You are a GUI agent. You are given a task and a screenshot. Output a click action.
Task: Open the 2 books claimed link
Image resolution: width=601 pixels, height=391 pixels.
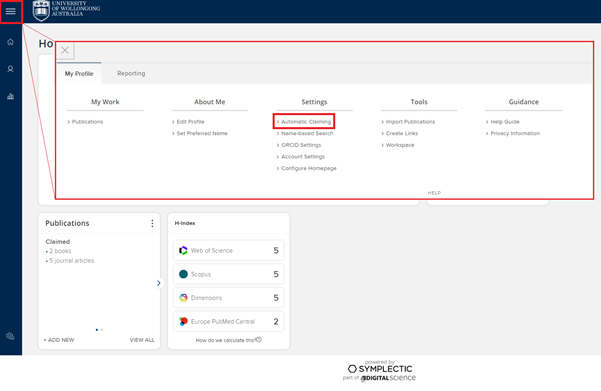point(60,251)
